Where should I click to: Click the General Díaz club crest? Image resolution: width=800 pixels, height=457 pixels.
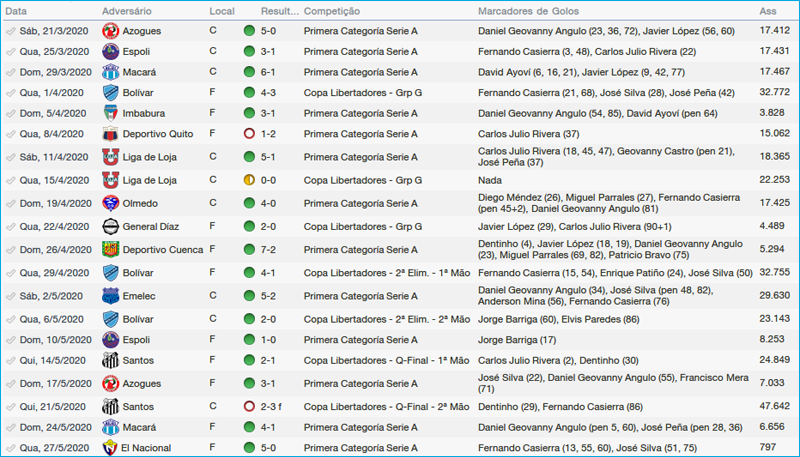click(110, 226)
